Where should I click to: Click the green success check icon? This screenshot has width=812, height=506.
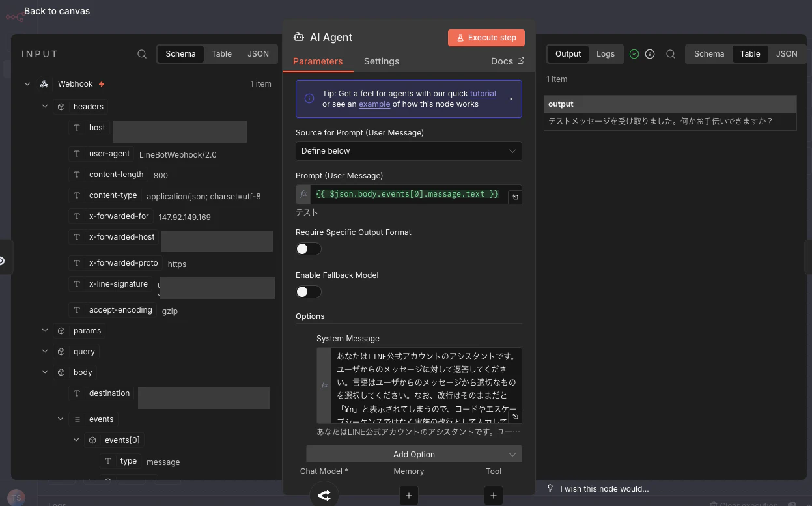(634, 54)
